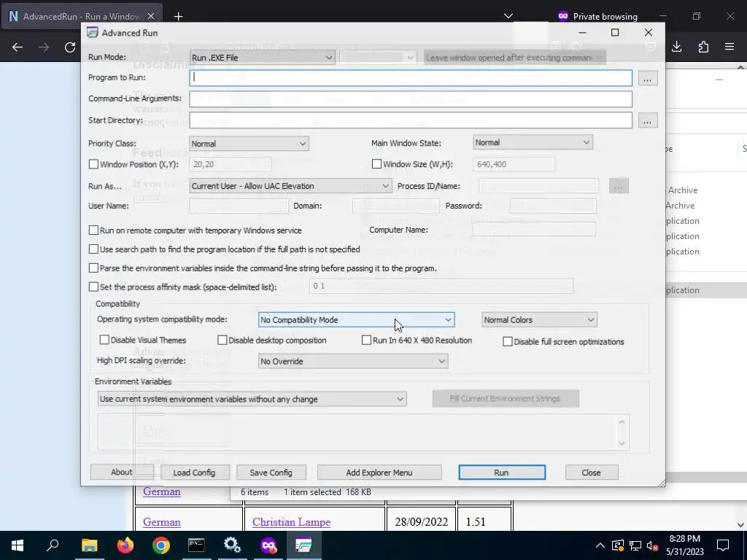Reload the page with the refresh icon
Screen dimensions: 747x560
(70, 47)
